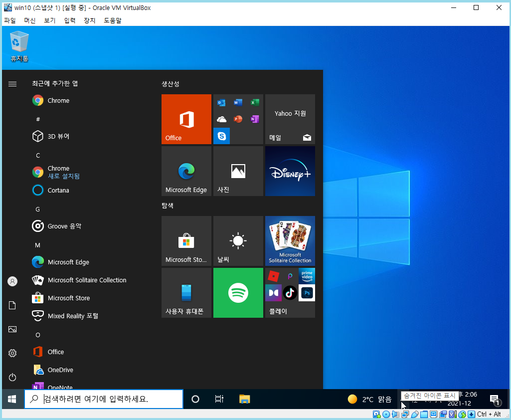Open the orange Office tile
The image size is (511, 420).
click(186, 119)
